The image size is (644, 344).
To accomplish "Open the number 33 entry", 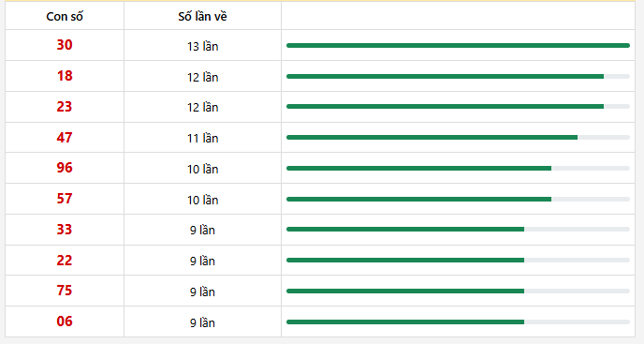I will coord(65,230).
